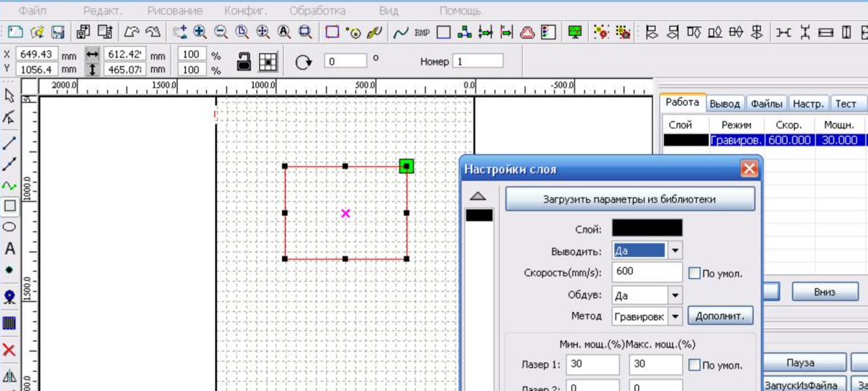Click the red X delete tool
The width and height of the screenshot is (868, 391).
(9, 350)
